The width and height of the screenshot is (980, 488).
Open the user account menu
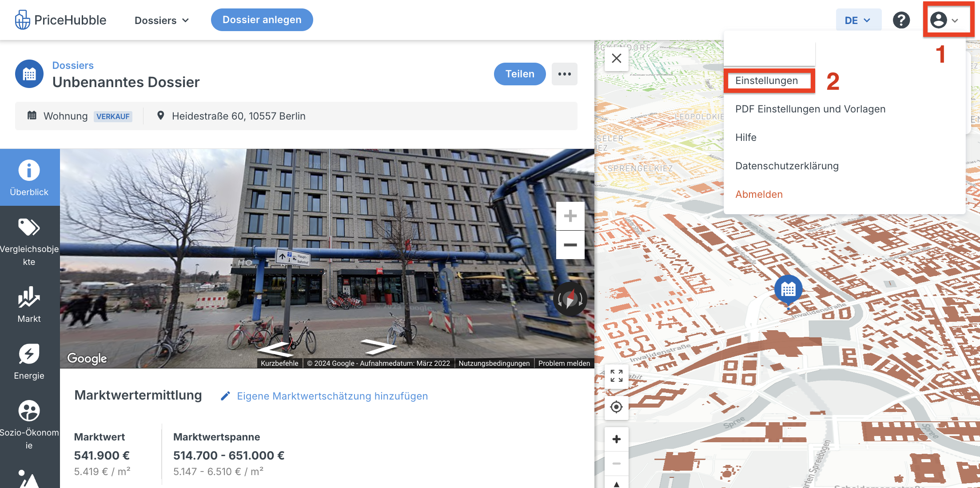tap(944, 20)
